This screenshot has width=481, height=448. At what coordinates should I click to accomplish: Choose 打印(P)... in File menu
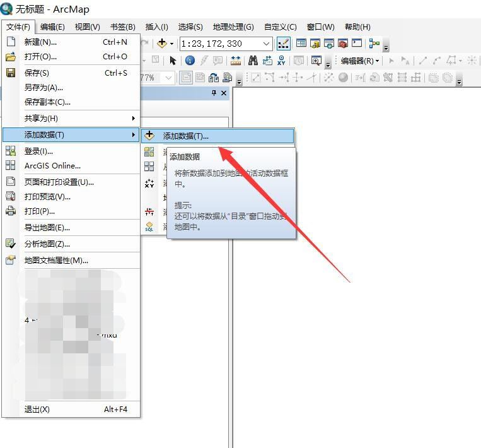point(71,211)
